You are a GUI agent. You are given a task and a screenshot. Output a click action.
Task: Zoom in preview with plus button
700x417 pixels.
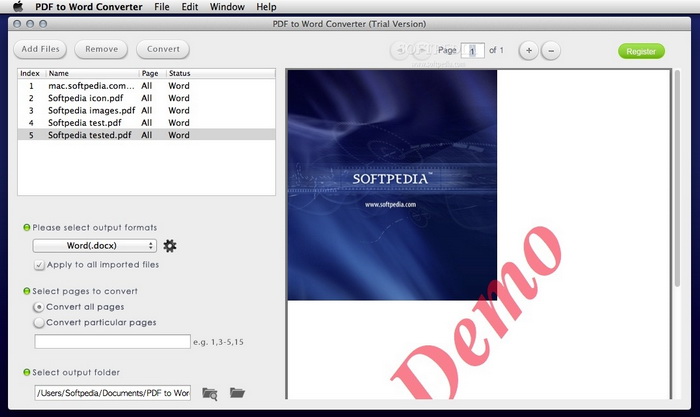coord(529,50)
